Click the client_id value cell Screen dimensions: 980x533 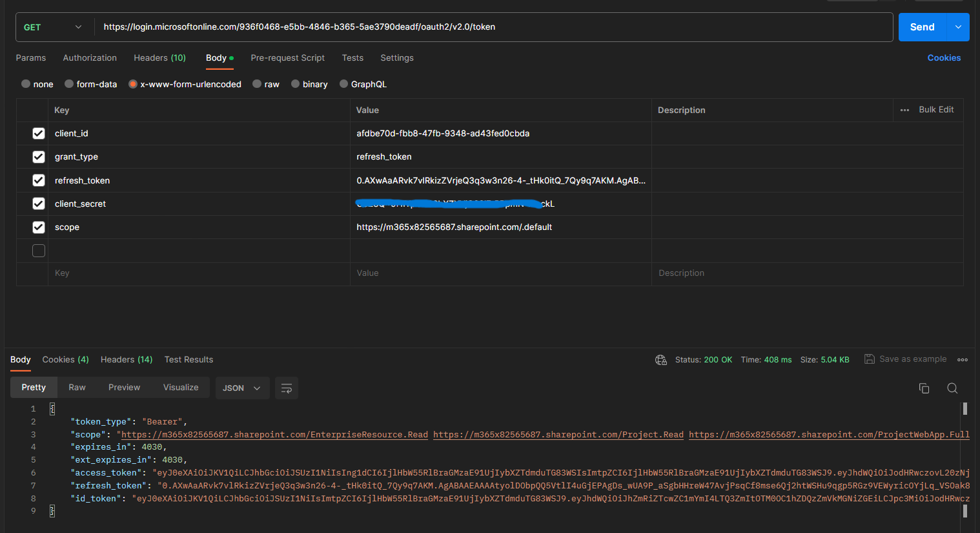[501, 134]
